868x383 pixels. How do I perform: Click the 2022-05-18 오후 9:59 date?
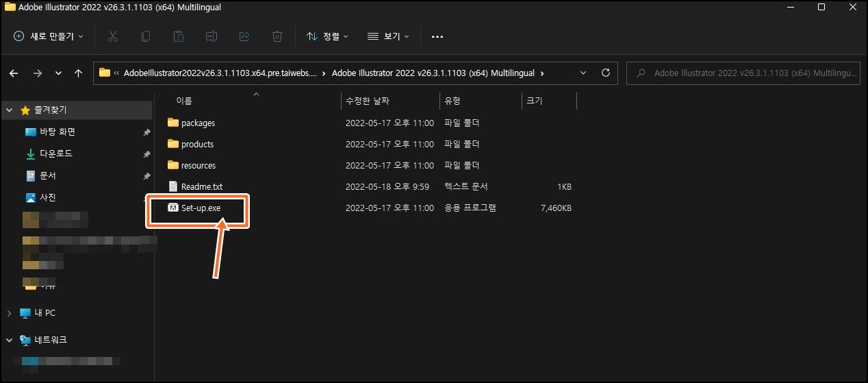click(x=387, y=187)
